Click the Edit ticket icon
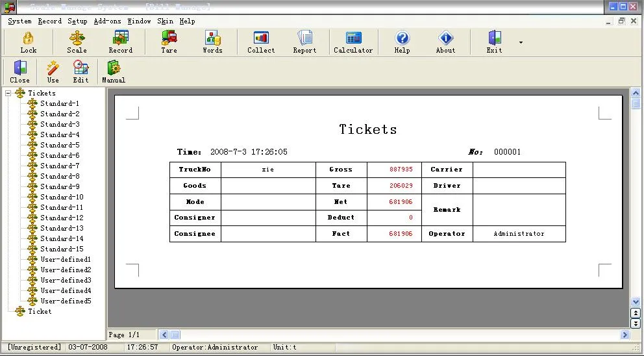Viewport: 644px width, 356px height. pos(80,71)
